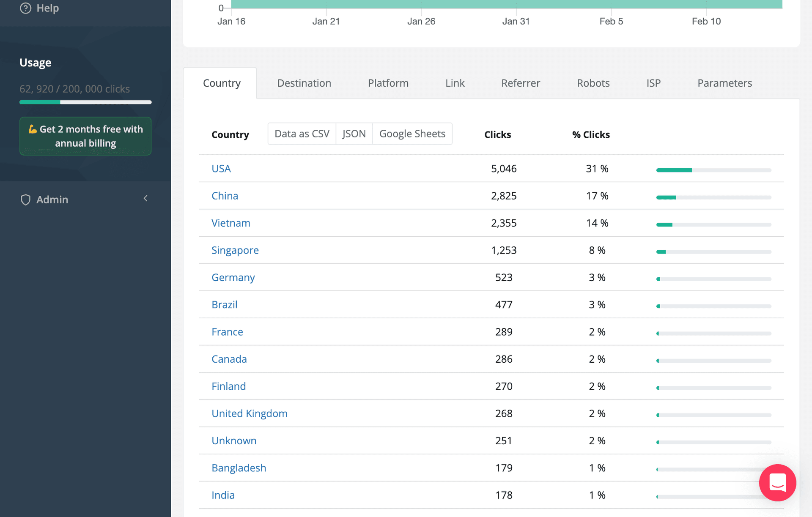The image size is (812, 517).
Task: Export data as CSV
Action: tap(302, 134)
